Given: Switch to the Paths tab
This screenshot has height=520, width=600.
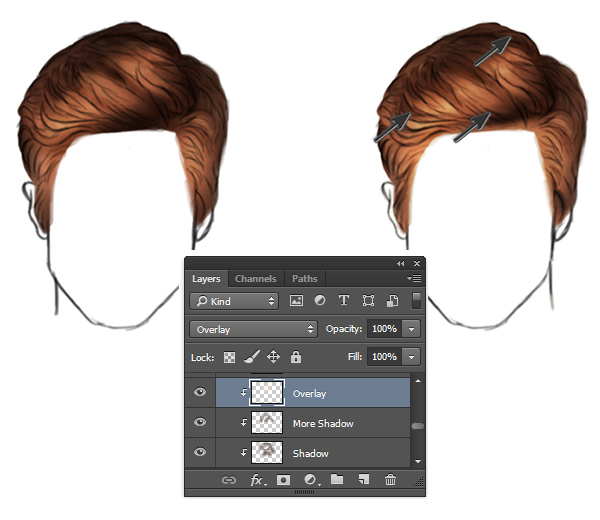Looking at the screenshot, I should coord(305,279).
